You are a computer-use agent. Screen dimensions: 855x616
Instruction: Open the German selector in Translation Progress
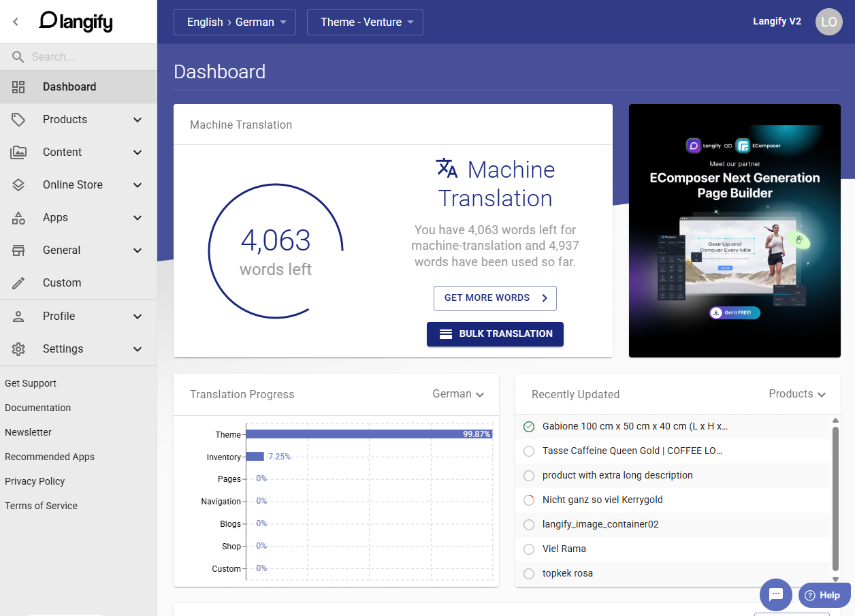click(458, 394)
